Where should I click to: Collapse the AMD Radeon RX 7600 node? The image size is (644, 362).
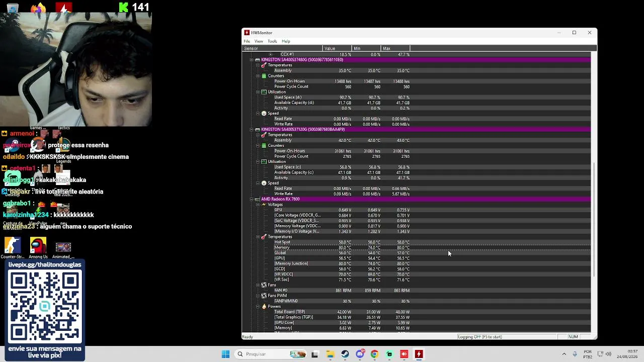tap(251, 199)
